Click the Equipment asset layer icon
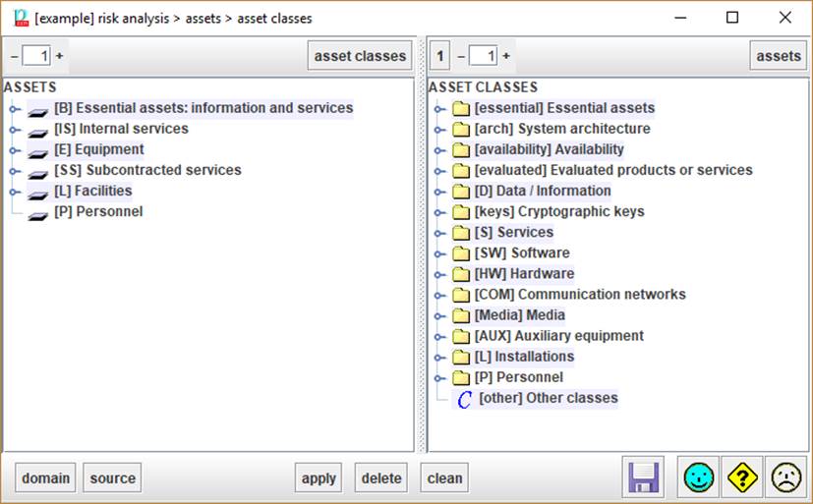Viewport: 813px width, 504px height. pos(38,150)
